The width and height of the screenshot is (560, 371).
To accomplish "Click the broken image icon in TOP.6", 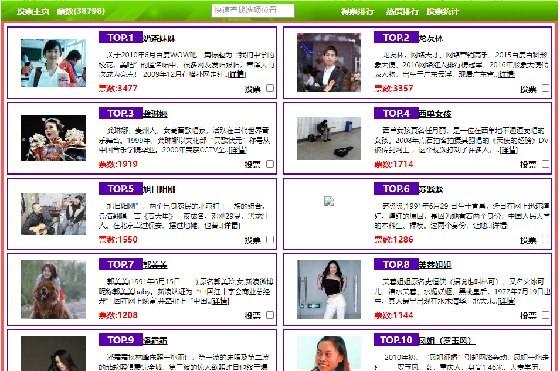I will (x=329, y=201).
